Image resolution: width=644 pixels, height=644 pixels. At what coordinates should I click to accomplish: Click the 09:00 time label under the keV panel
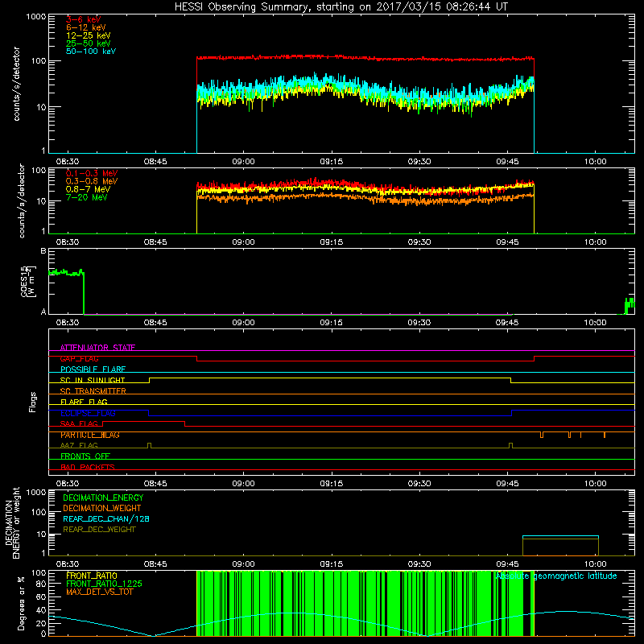point(243,162)
